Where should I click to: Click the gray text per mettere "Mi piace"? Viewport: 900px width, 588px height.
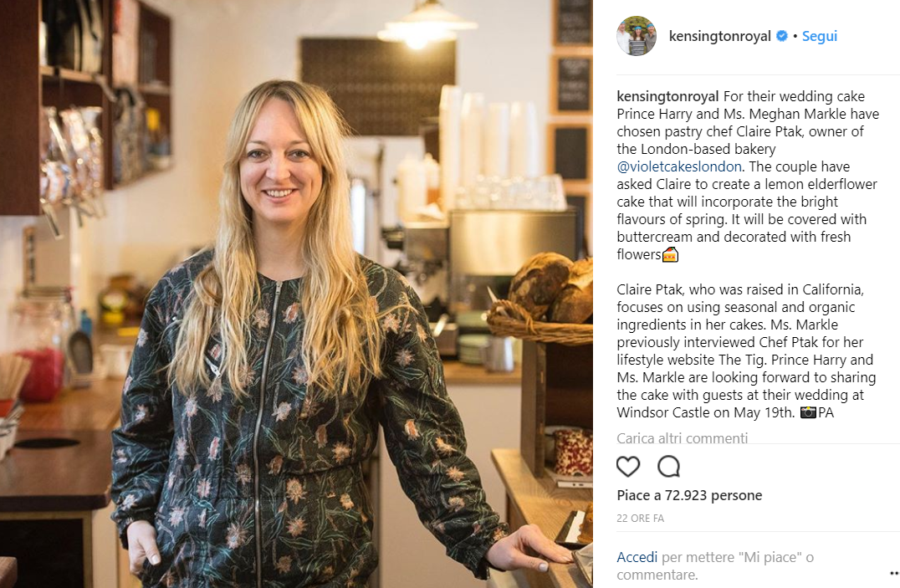tap(738, 557)
